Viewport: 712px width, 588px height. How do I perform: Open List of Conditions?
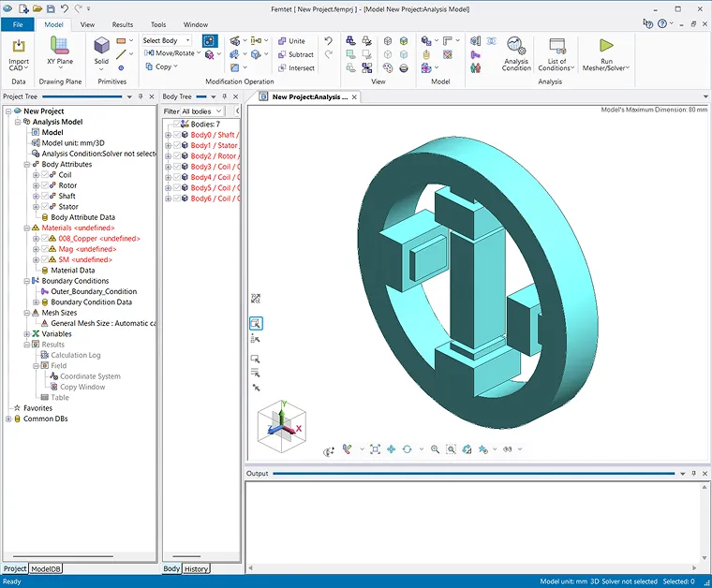tap(556, 53)
